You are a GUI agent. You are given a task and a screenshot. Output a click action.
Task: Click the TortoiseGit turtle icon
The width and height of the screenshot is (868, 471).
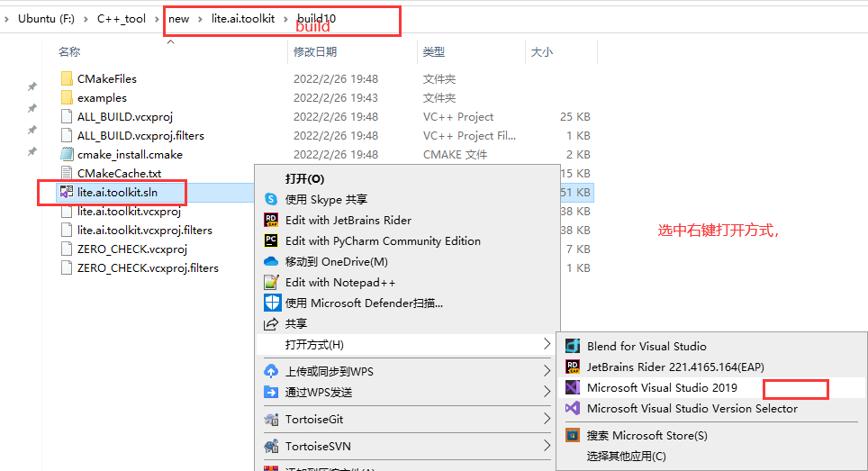271,419
